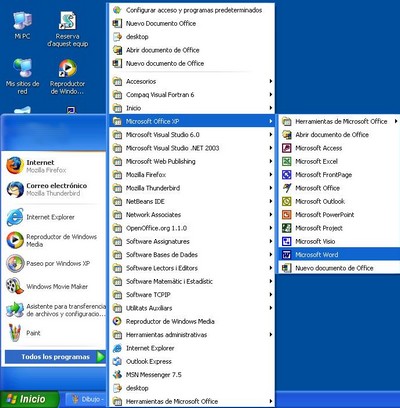Click the Mozilla Firefox icon next to Internet
The width and height of the screenshot is (400, 408).
tap(15, 166)
